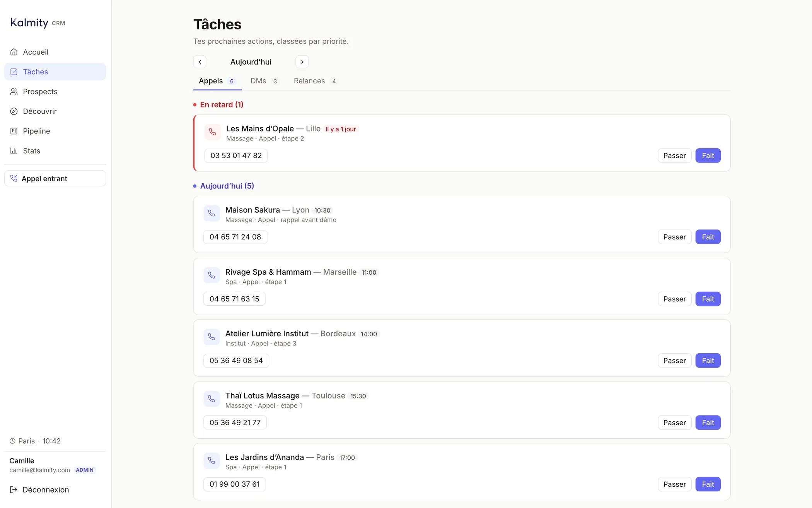Click phone number 01 99 00 37 61
The width and height of the screenshot is (812, 508).
[235, 484]
